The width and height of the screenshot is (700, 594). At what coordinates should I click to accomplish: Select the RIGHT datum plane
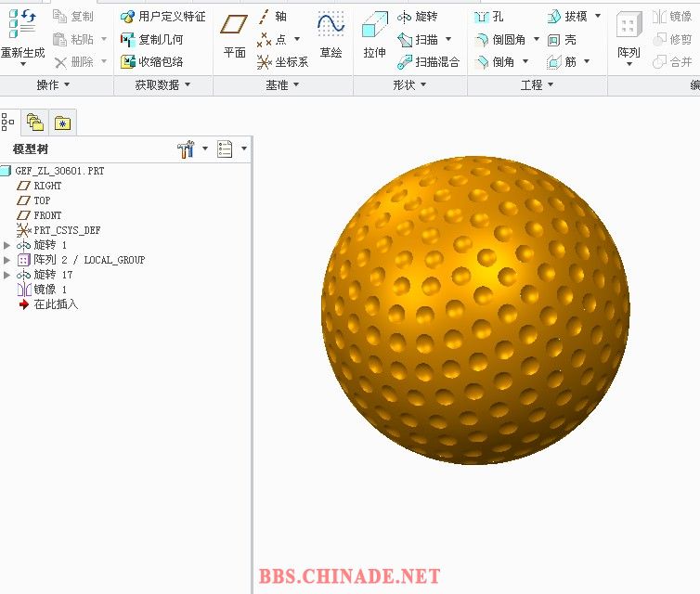(x=39, y=186)
